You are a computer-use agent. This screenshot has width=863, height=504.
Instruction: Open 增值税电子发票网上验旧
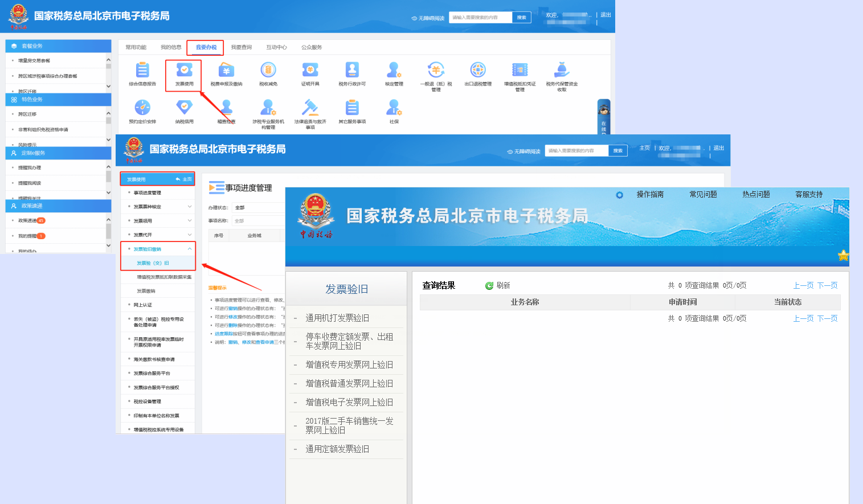(349, 402)
